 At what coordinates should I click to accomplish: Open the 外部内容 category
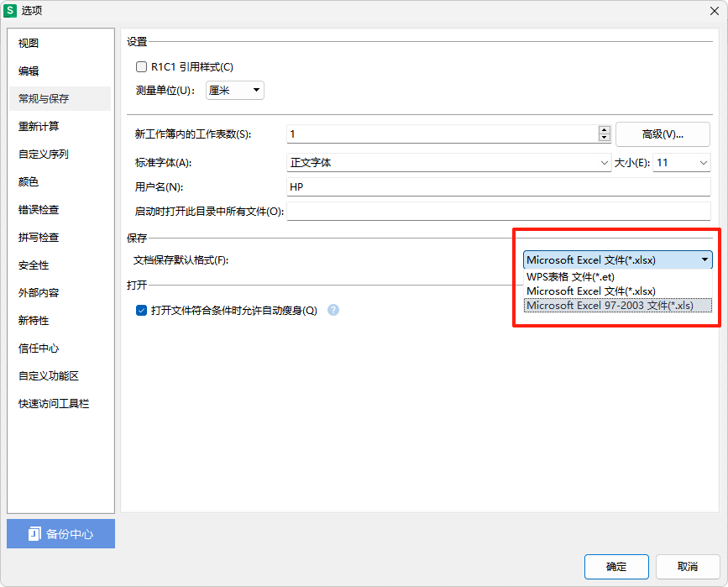(x=60, y=293)
